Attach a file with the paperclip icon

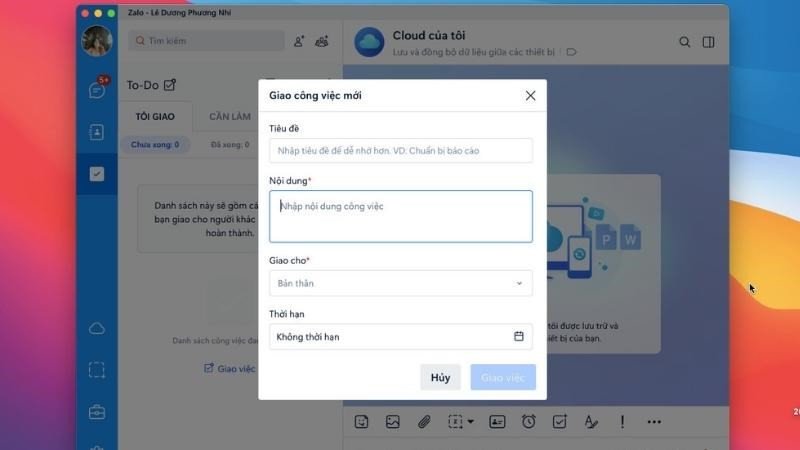pyautogui.click(x=424, y=422)
